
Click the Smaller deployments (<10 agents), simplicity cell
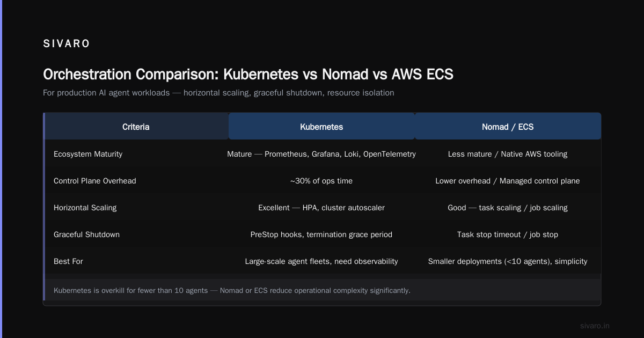pyautogui.click(x=508, y=261)
